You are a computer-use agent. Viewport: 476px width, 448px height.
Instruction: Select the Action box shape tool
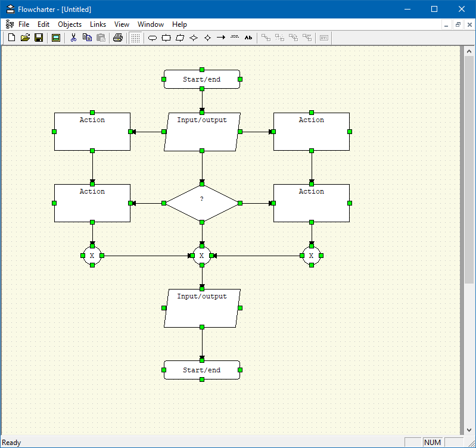click(166, 38)
